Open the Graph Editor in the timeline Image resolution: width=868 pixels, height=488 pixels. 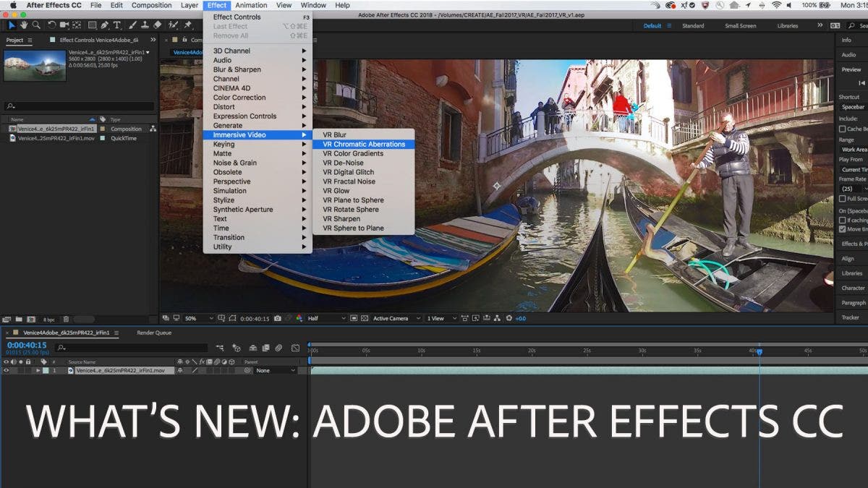coord(295,348)
